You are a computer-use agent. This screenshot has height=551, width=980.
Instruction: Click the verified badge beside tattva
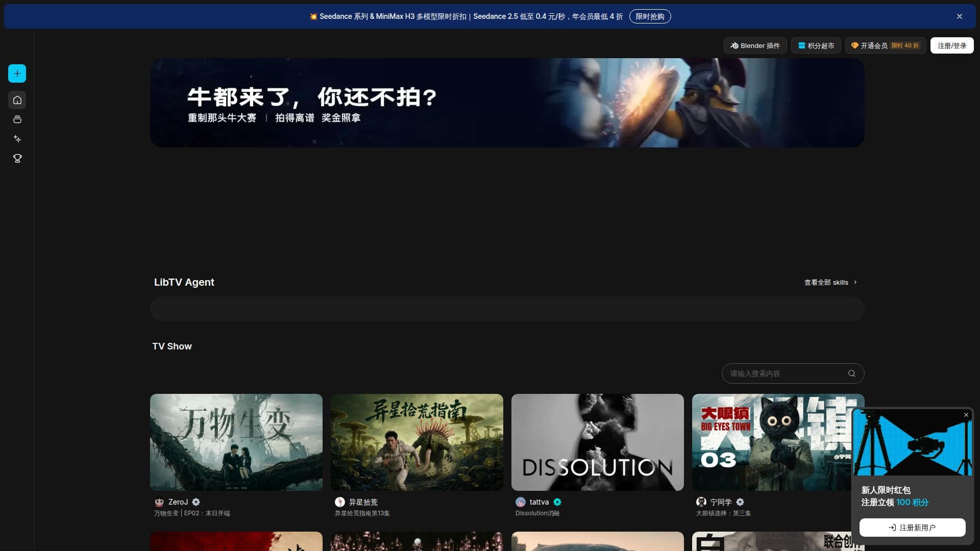557,502
